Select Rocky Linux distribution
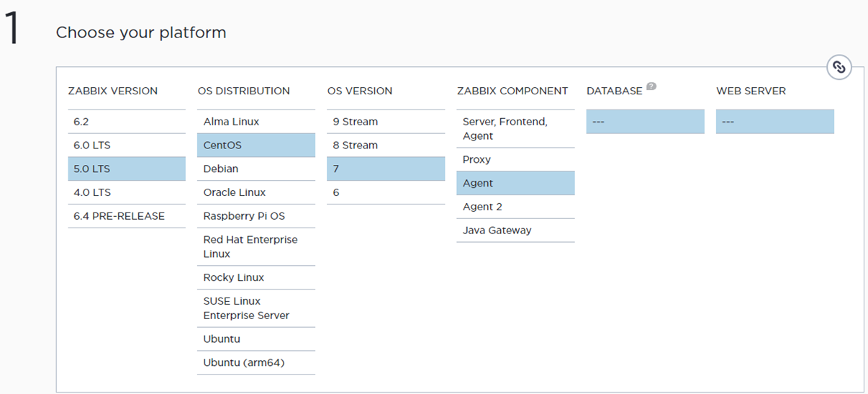Screen dimensions: 868x394 256,278
